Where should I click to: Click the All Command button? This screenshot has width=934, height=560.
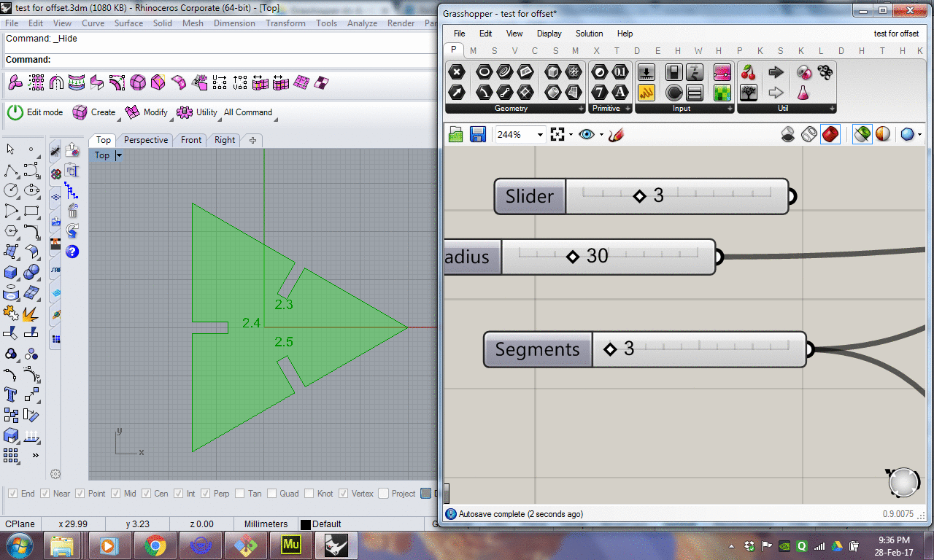(248, 112)
